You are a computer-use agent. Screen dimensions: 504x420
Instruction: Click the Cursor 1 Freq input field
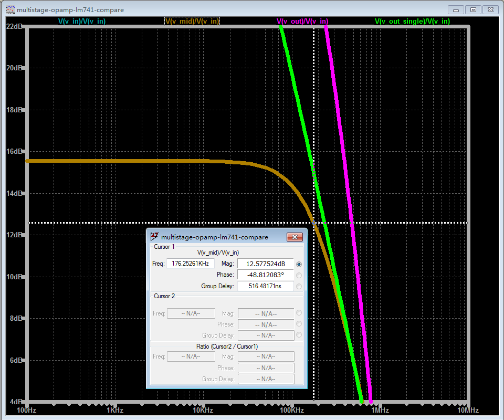point(191,264)
